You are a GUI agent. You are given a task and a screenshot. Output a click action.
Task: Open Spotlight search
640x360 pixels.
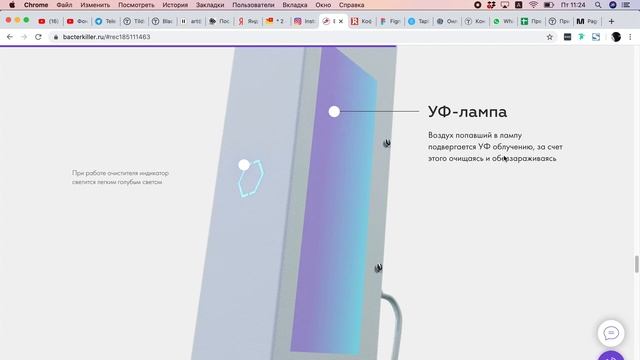point(598,5)
